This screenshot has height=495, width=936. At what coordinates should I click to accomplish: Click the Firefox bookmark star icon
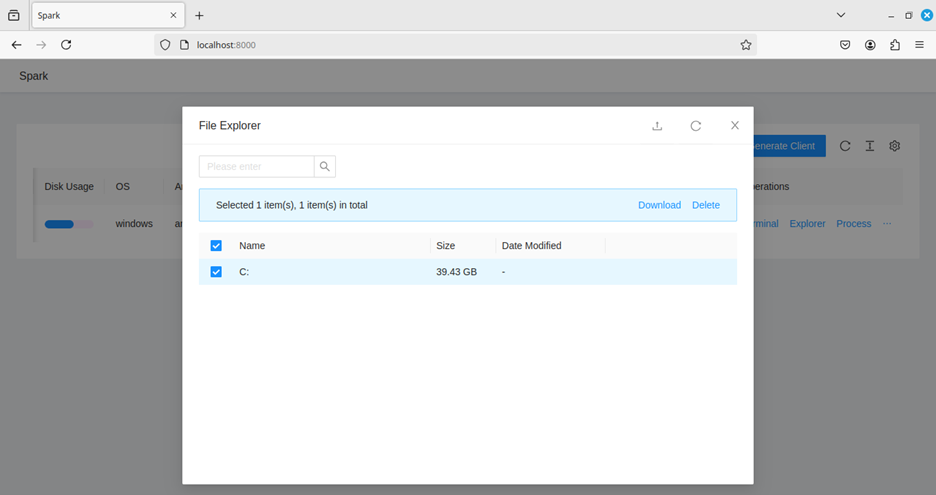(746, 45)
